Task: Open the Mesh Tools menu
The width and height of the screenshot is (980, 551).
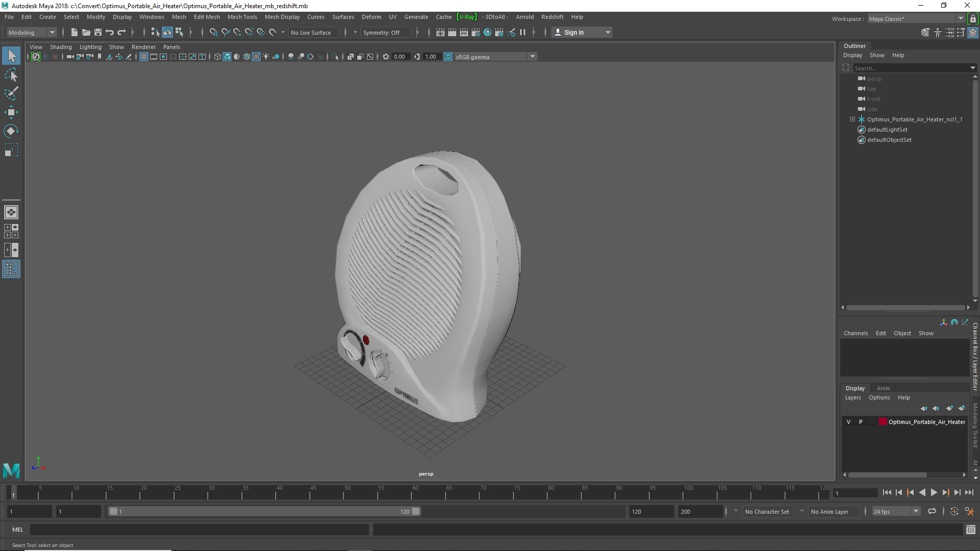Action: click(x=242, y=17)
